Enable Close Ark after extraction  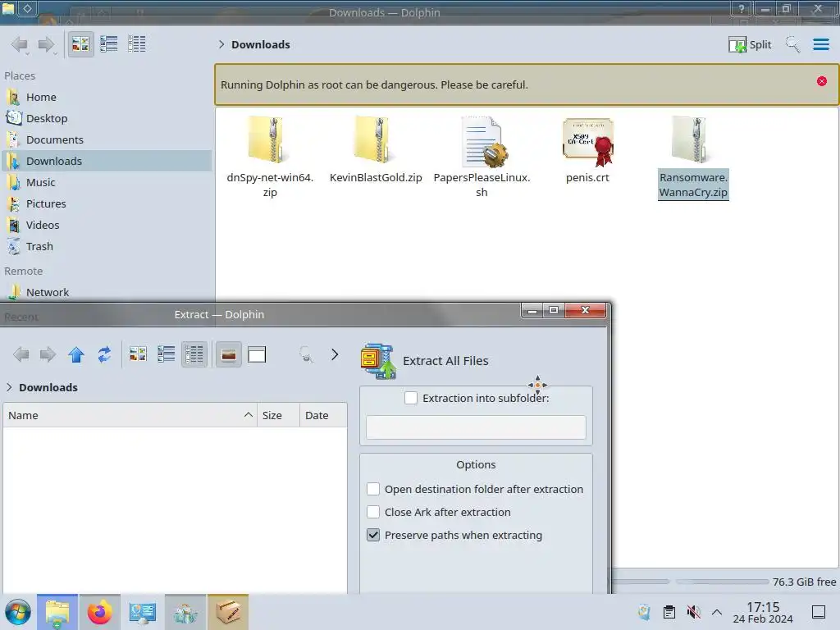pyautogui.click(x=373, y=512)
